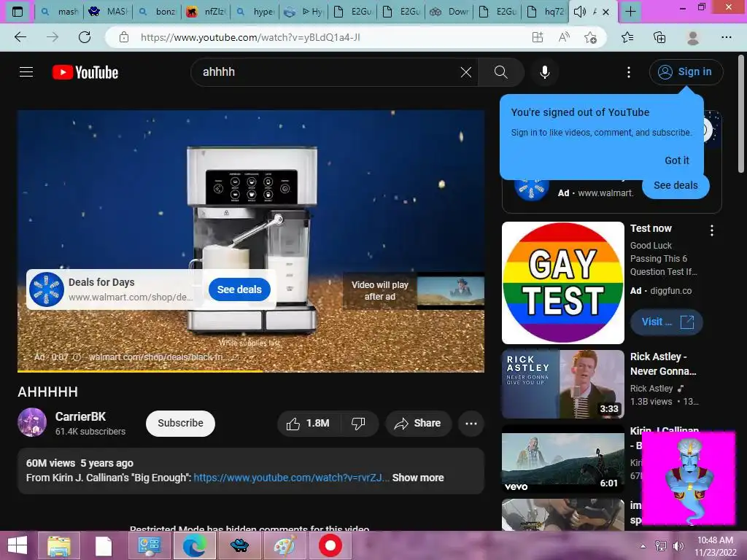This screenshot has width=747, height=560.
Task: Switch to the Down tab
Action: point(449,12)
